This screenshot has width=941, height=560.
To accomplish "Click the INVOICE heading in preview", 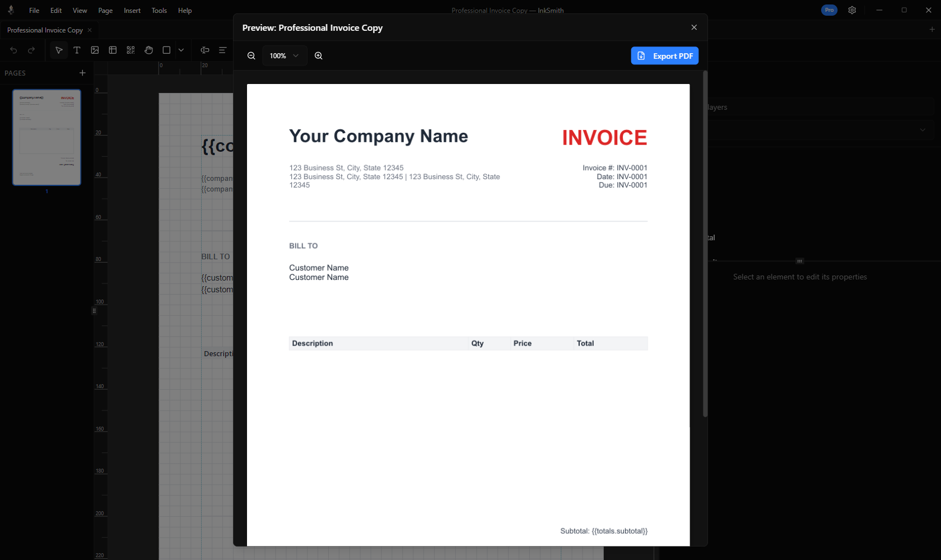I will pyautogui.click(x=604, y=138).
